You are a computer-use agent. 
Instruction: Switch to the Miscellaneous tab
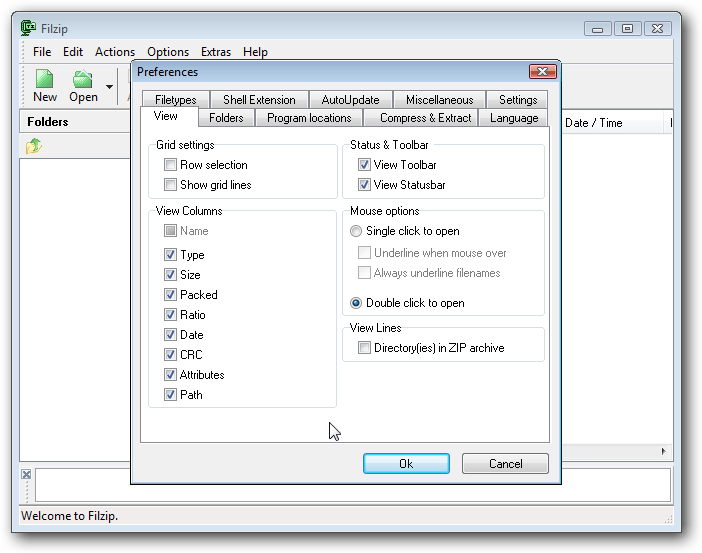coord(439,99)
